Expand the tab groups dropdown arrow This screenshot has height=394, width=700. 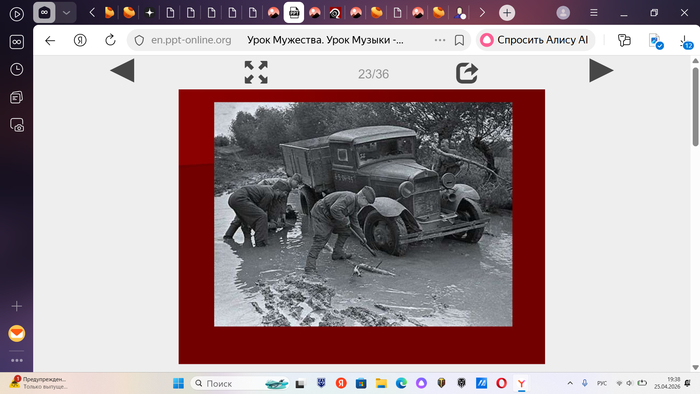(x=67, y=12)
